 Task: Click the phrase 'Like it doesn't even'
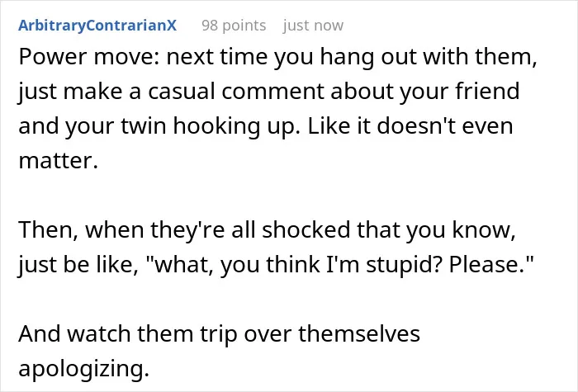pos(410,126)
